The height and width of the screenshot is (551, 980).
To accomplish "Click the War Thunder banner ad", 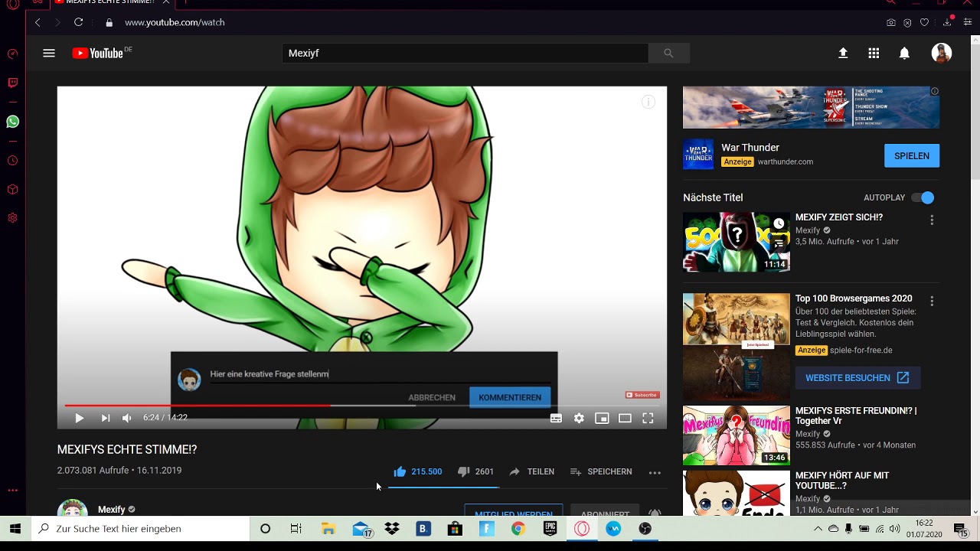I will 811,107.
